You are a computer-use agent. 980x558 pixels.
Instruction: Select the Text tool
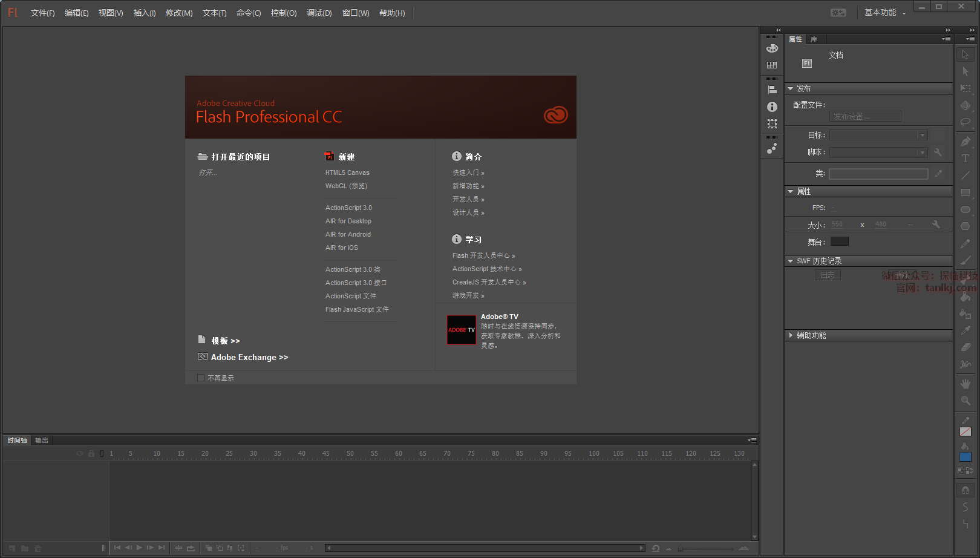(x=965, y=158)
